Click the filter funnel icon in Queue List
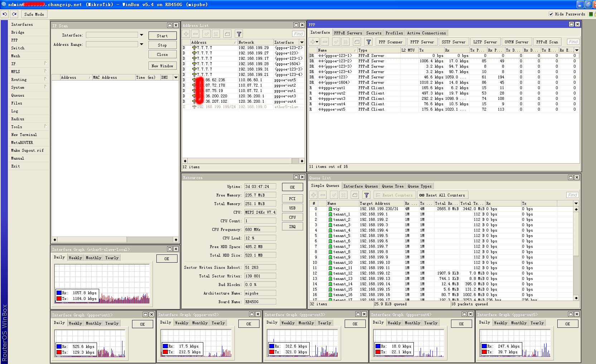Viewport: 596px width, 364px height. click(366, 195)
